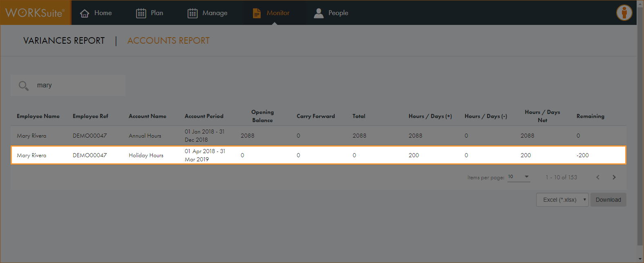Click the Monitor document icon
The height and width of the screenshot is (263, 644).
[257, 13]
